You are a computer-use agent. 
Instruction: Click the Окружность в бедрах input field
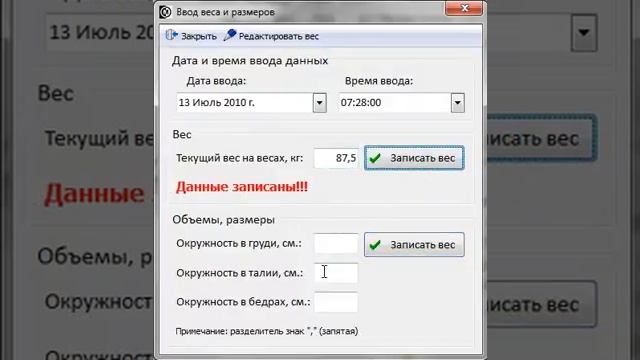pos(336,302)
